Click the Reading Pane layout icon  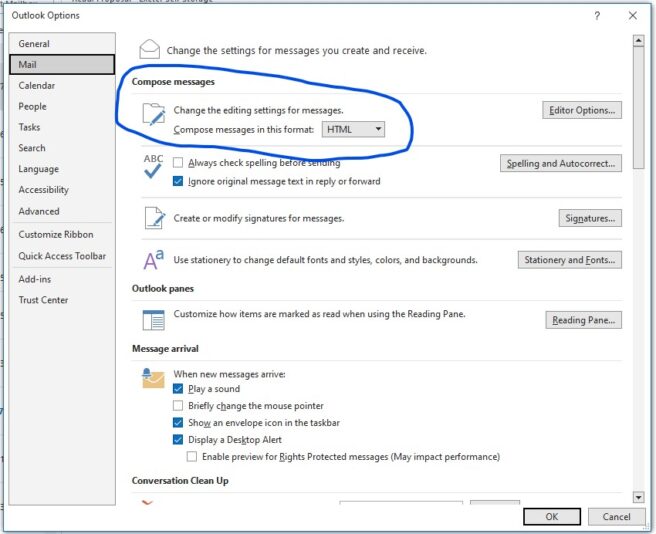pyautogui.click(x=154, y=320)
